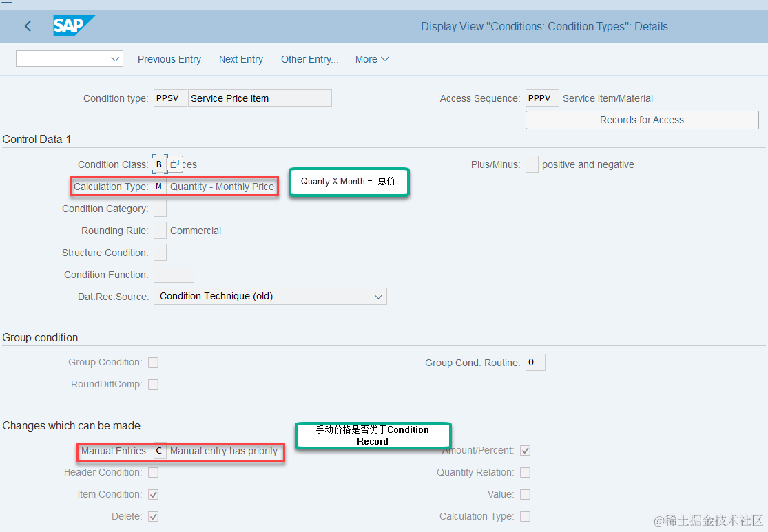
Task: Click Condition Category field
Action: 160,209
